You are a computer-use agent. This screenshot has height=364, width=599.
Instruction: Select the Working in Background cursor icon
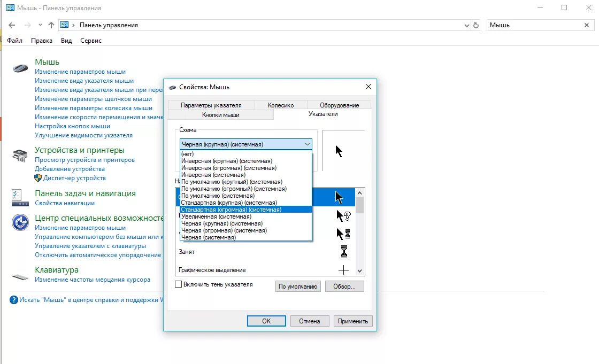coord(343,234)
